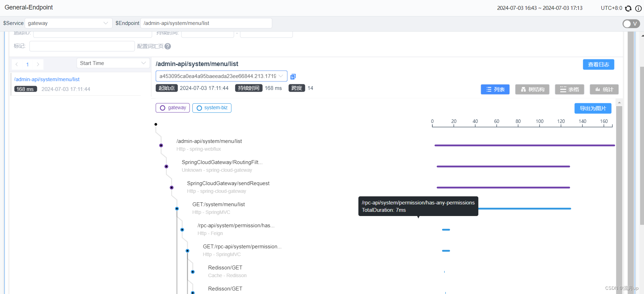Click the short Feign has-any-permissions duration bar

pos(446,230)
